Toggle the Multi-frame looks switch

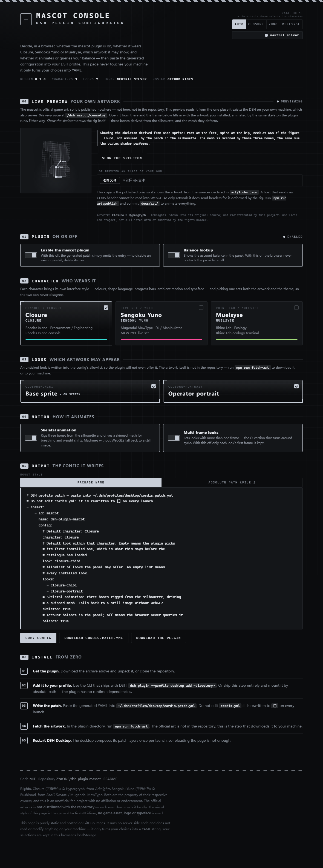click(x=174, y=438)
